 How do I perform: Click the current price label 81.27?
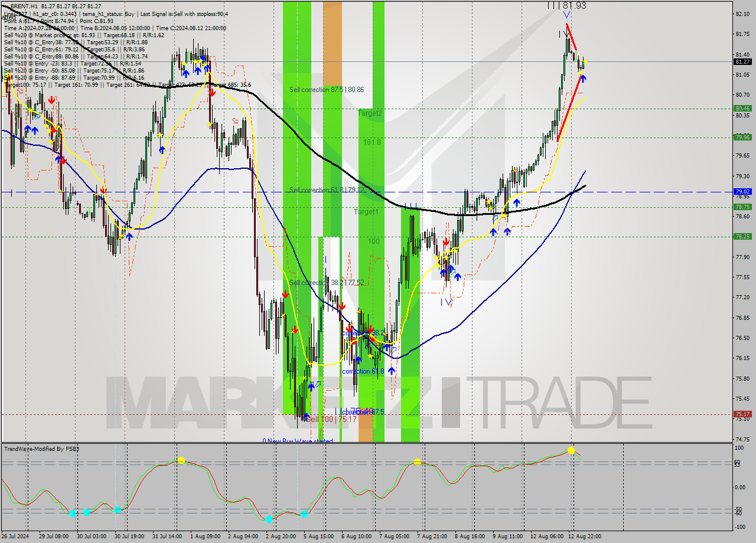742,61
